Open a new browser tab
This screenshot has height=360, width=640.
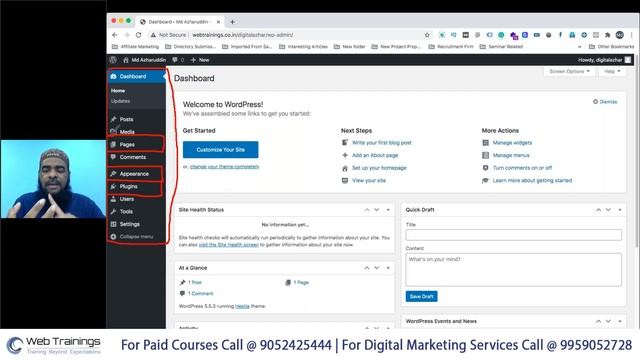tap(232, 22)
